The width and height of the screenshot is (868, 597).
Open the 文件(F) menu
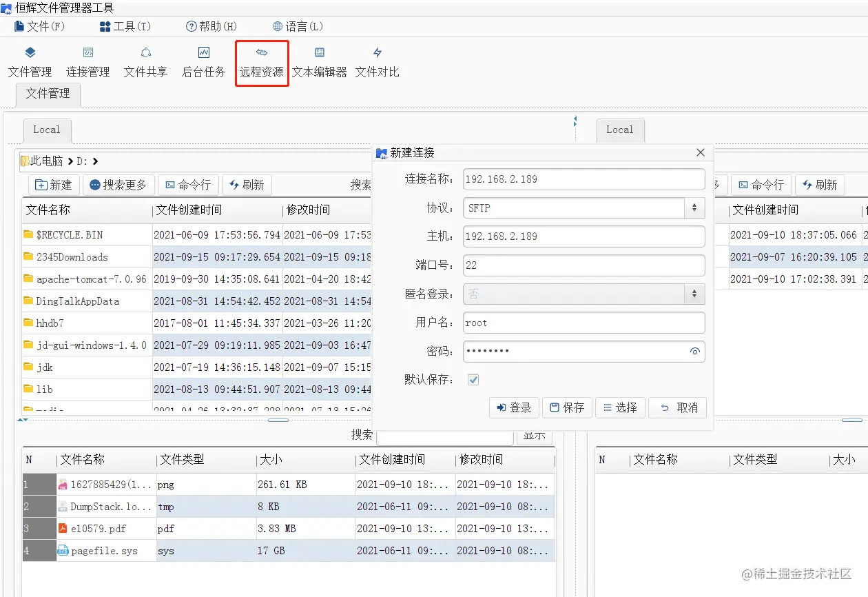[39, 26]
